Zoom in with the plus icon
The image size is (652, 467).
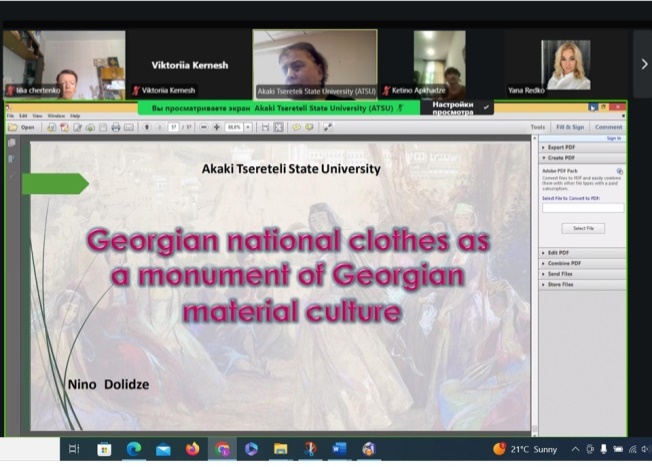click(x=217, y=127)
